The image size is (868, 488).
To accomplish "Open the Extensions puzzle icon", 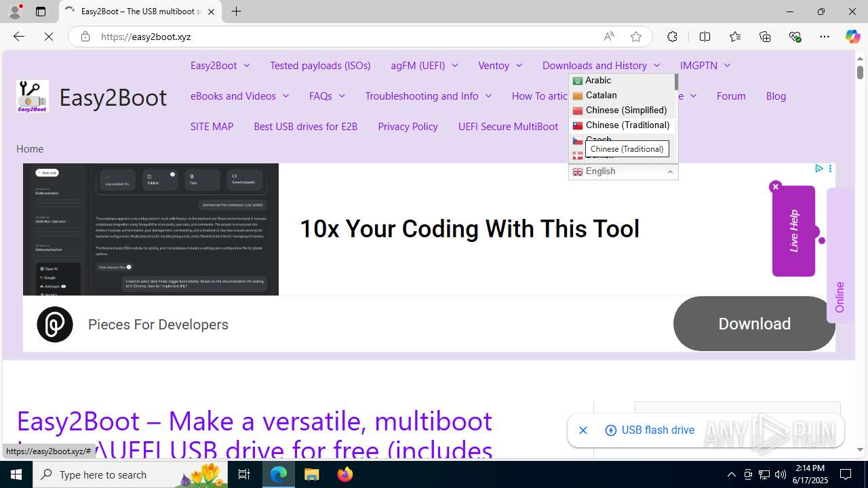I will click(672, 37).
